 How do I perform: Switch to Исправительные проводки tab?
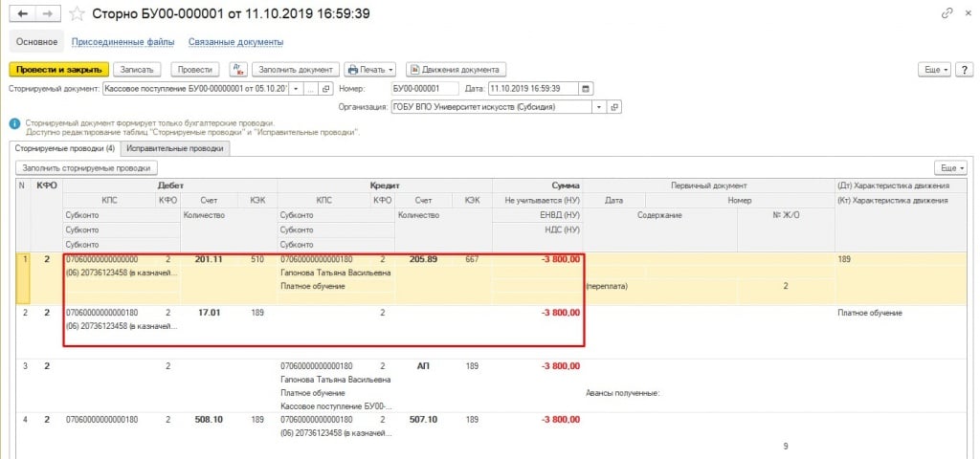point(175,149)
